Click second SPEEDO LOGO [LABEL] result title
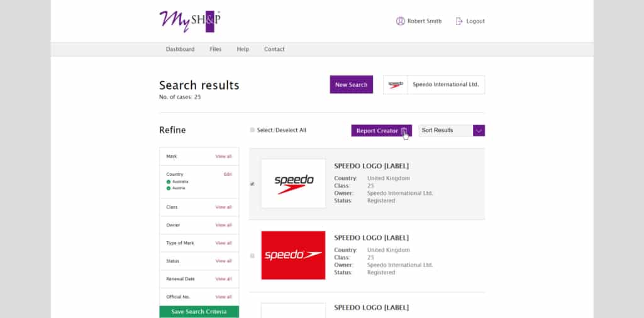The image size is (644, 318). [371, 238]
